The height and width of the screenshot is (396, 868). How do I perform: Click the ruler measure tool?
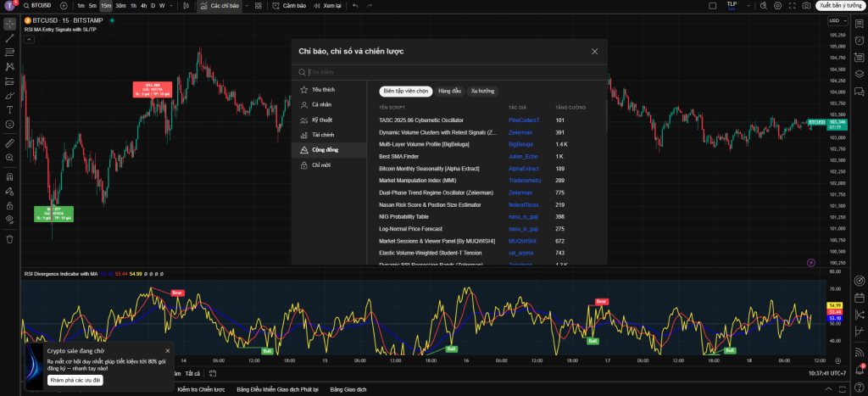(x=9, y=142)
